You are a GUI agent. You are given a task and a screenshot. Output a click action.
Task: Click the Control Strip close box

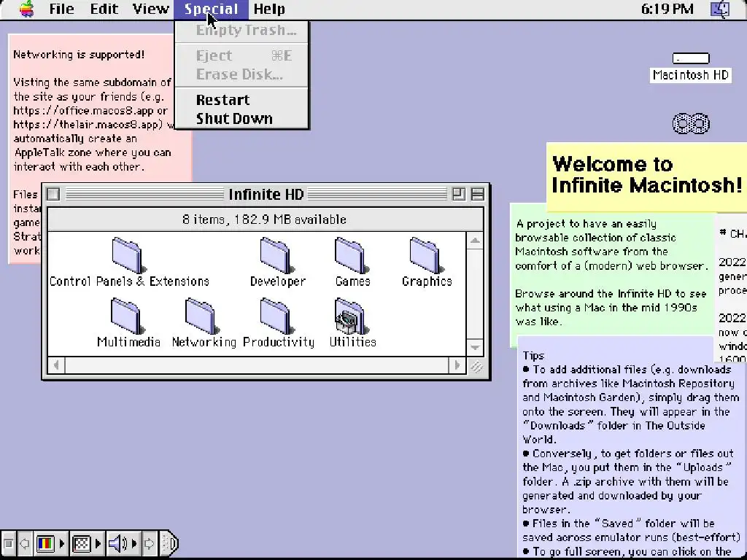pyautogui.click(x=8, y=543)
